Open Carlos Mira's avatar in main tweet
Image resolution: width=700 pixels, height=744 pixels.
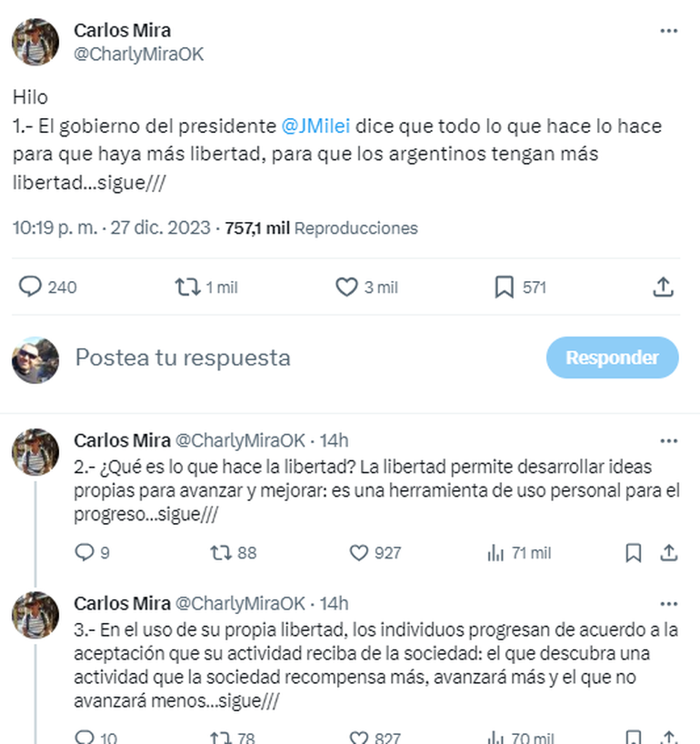coord(35,42)
